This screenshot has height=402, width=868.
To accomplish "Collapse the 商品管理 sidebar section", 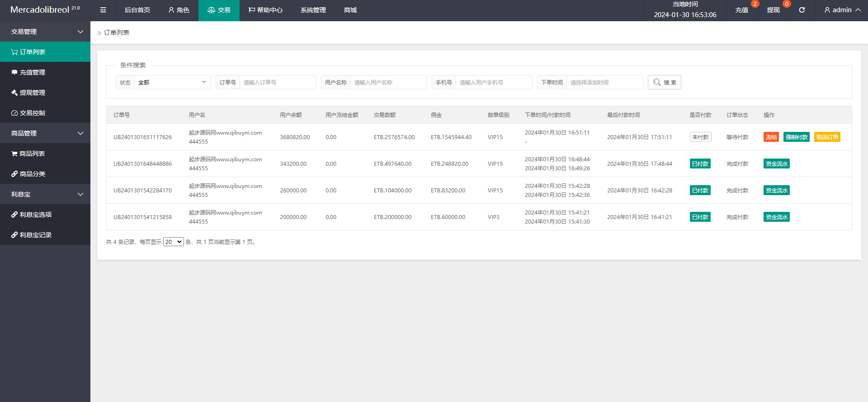I will coord(45,133).
